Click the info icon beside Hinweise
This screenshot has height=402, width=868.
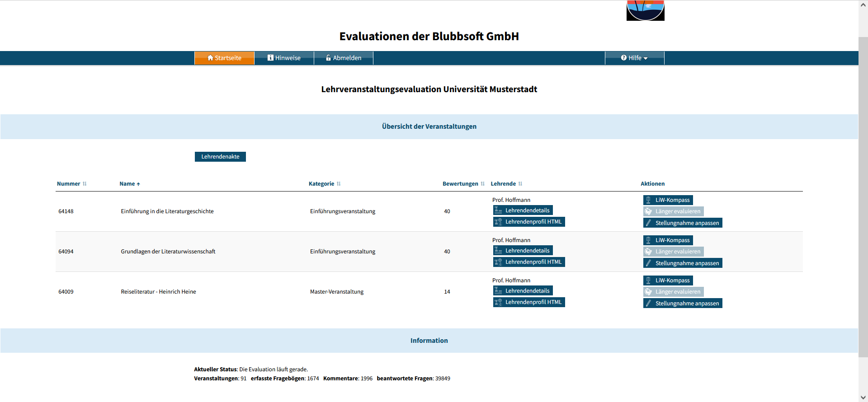pyautogui.click(x=270, y=58)
